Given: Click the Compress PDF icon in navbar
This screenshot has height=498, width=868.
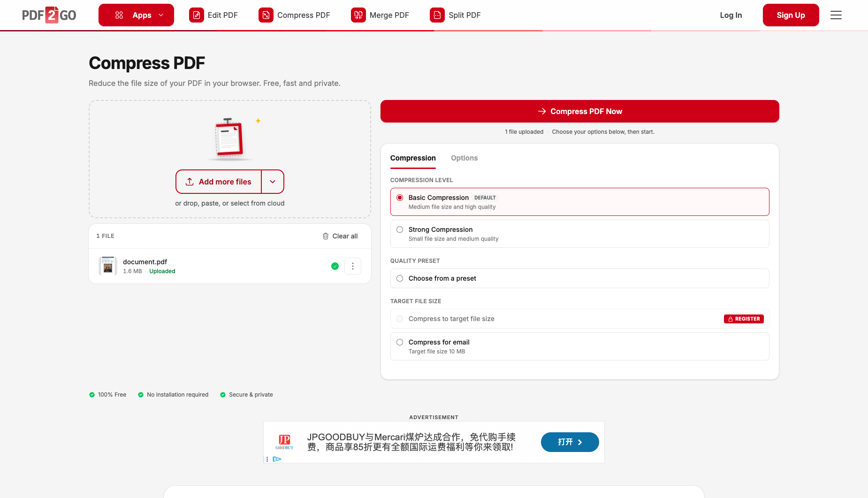Looking at the screenshot, I should tap(266, 15).
